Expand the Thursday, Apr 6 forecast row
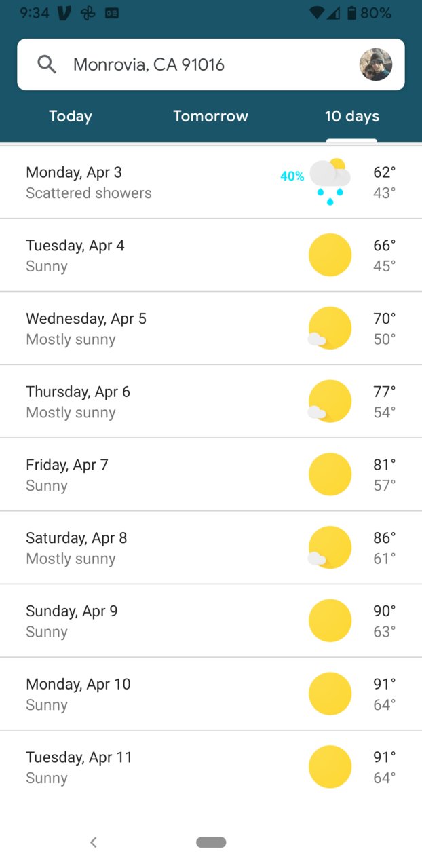 coord(211,402)
